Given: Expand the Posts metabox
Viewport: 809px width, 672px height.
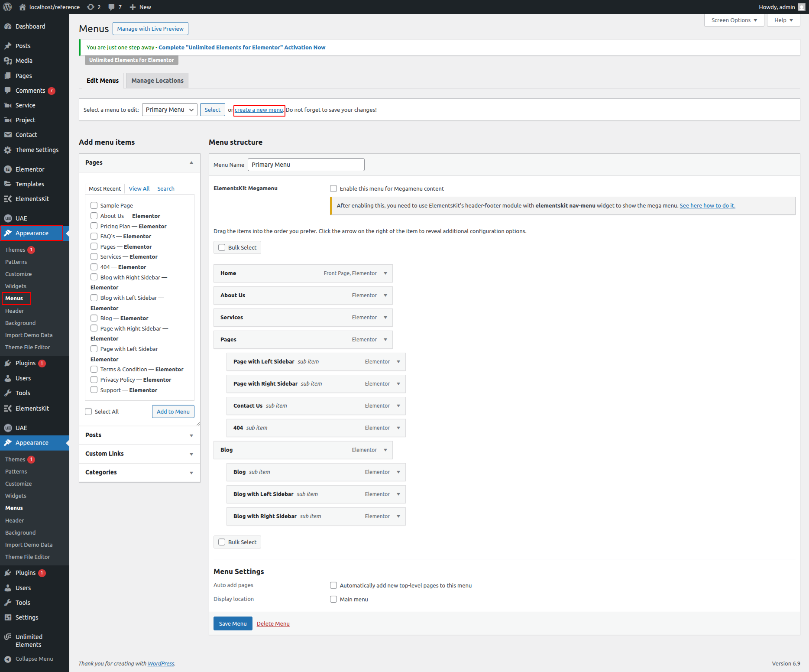Looking at the screenshot, I should click(x=191, y=435).
